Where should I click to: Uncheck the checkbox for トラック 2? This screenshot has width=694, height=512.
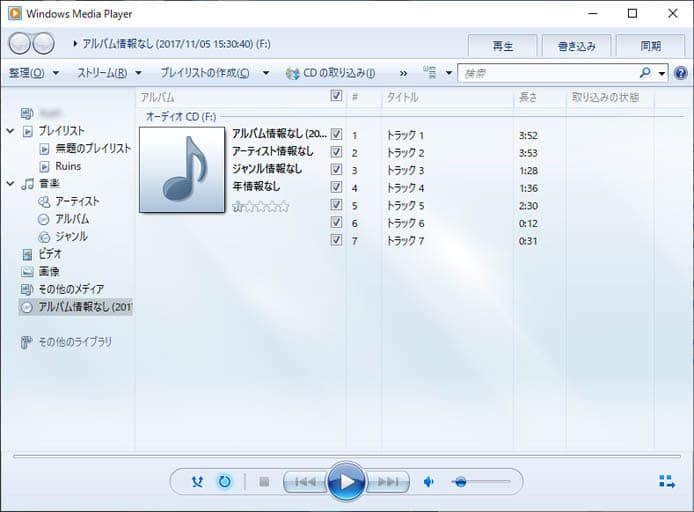pos(336,152)
